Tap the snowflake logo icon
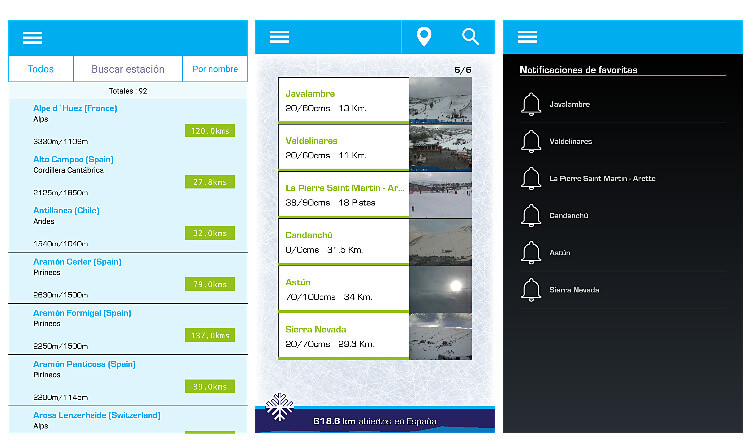750x440 pixels. [x=279, y=407]
